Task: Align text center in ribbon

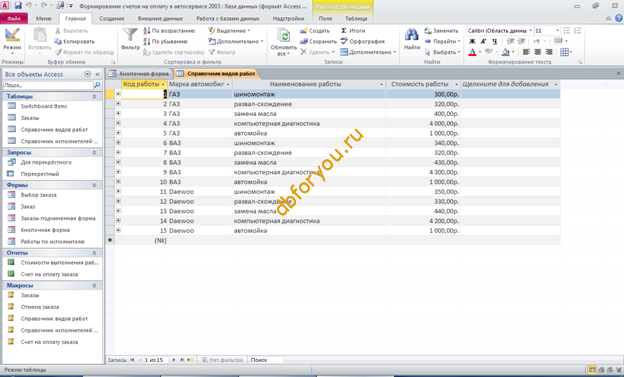Action: pos(538,52)
